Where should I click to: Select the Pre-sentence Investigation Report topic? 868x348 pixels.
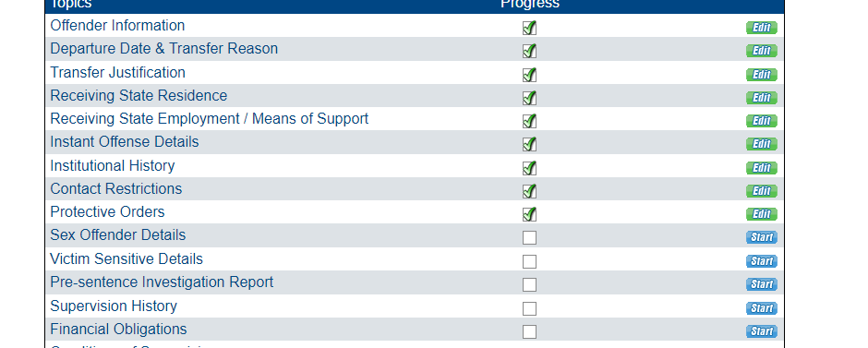tap(162, 282)
